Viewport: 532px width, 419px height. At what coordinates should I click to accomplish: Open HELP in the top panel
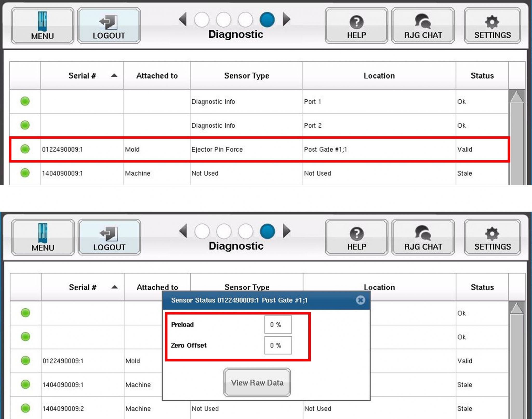pyautogui.click(x=356, y=26)
